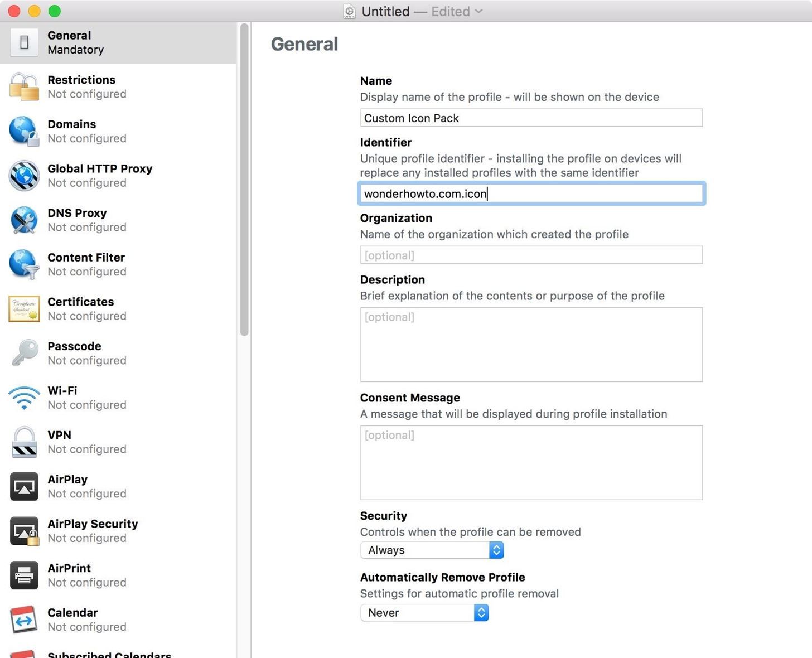Click the DNS Proxy wrench globe icon

[24, 220]
